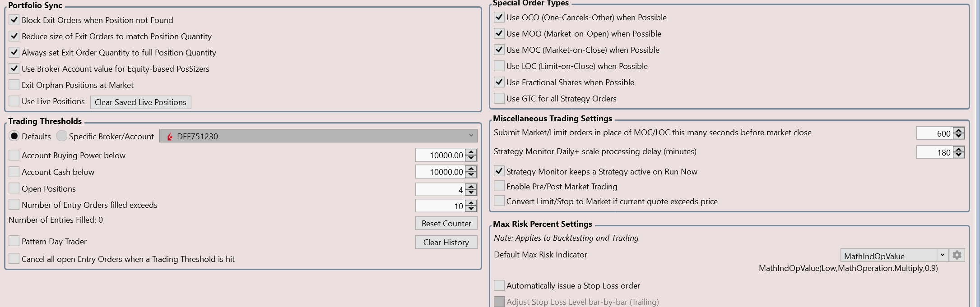
Task: Open the Max Risk Indicator gear settings
Action: tap(957, 255)
